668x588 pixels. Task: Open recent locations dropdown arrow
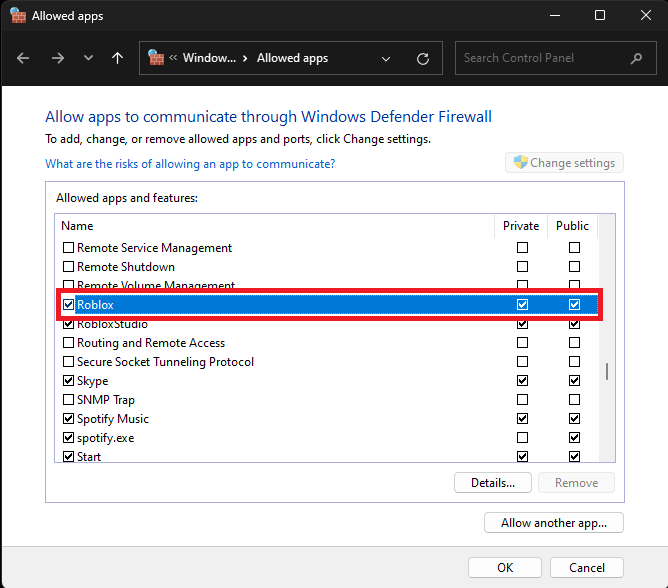point(88,58)
